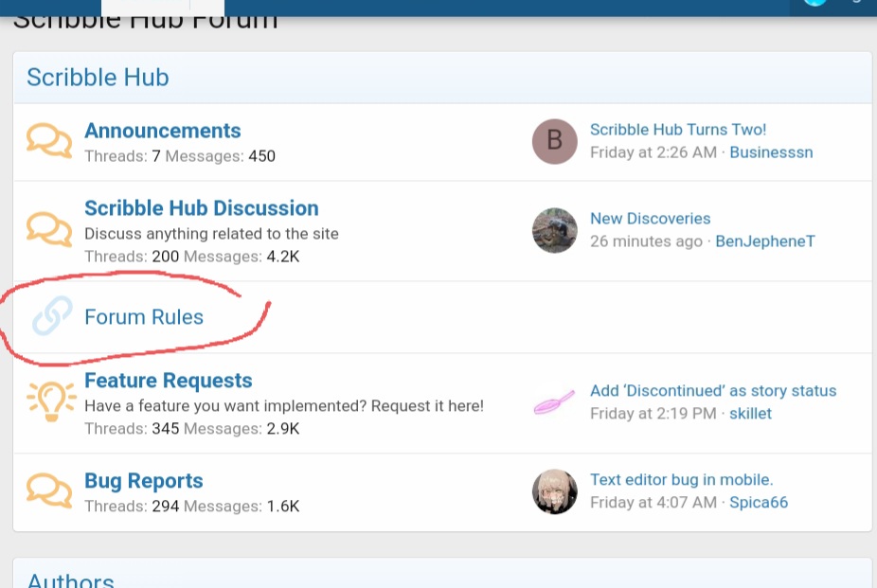Open the 'New Discoveries' thread
877x588 pixels.
pos(650,219)
